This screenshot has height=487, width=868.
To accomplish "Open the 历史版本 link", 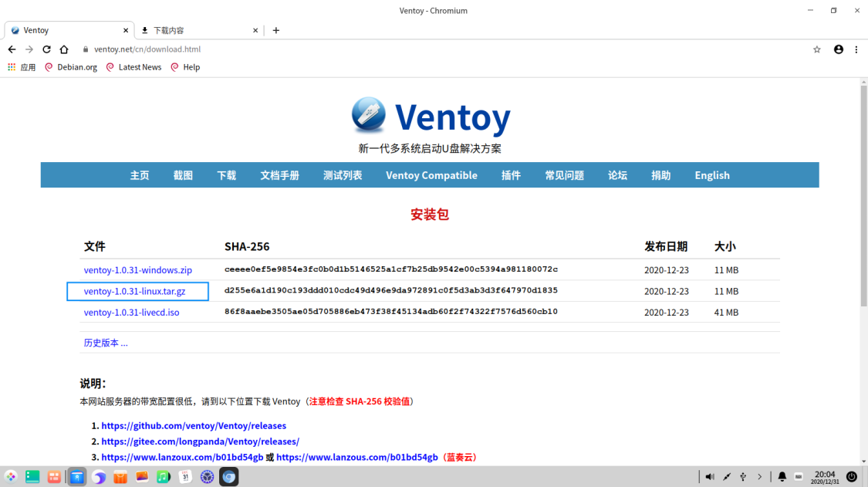I will coord(105,343).
